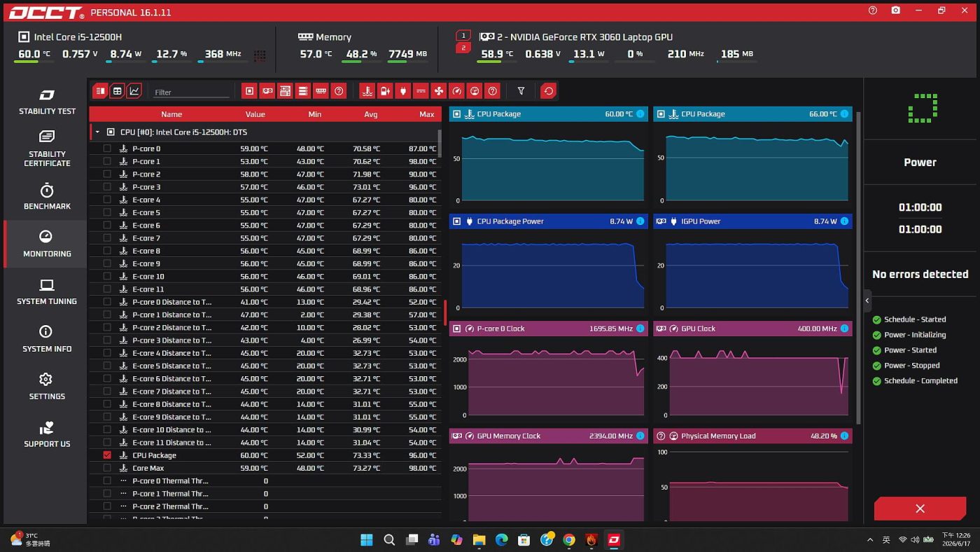Open info for the IGPU Power graph
This screenshot has width=980, height=552.
[844, 221]
